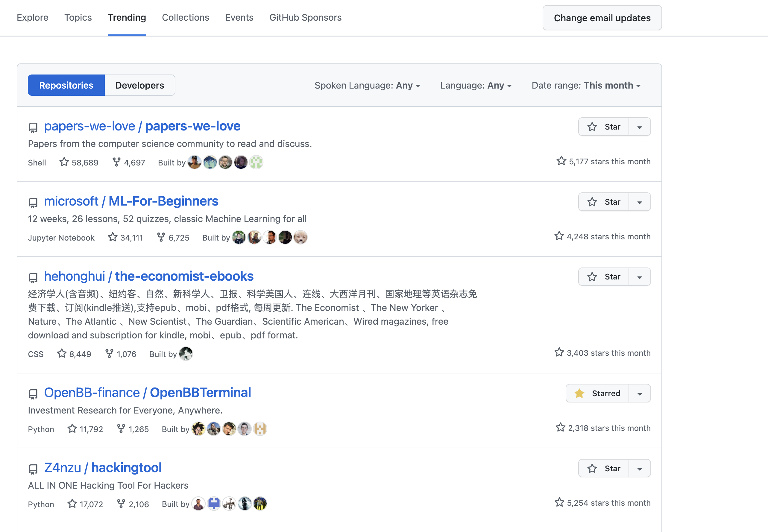Go to the Collections navigation tab
This screenshot has width=768, height=532.
(x=185, y=17)
